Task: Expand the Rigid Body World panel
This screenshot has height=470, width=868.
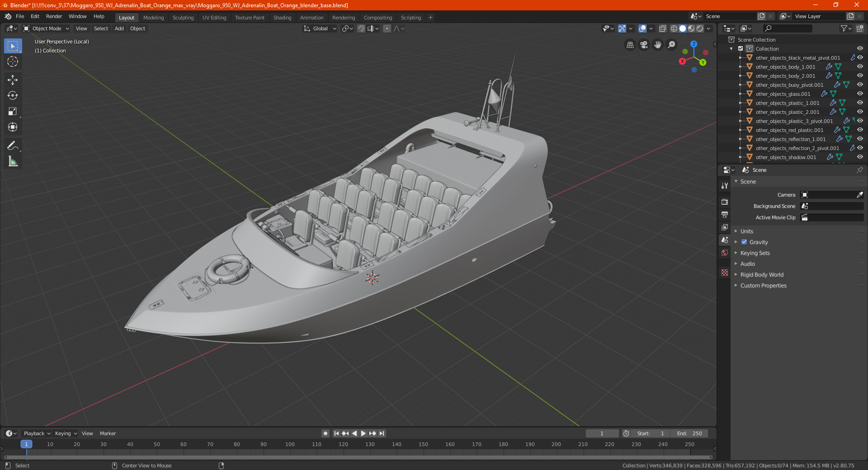Action: (x=762, y=274)
